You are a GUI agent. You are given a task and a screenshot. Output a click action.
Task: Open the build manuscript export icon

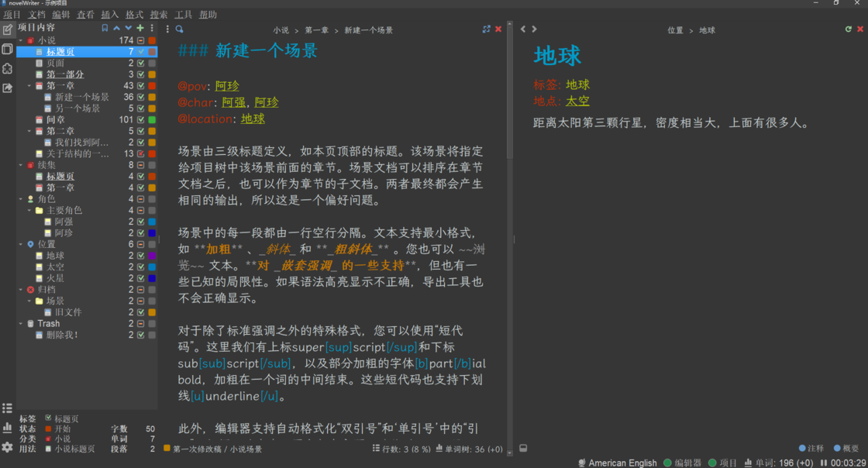[8, 88]
